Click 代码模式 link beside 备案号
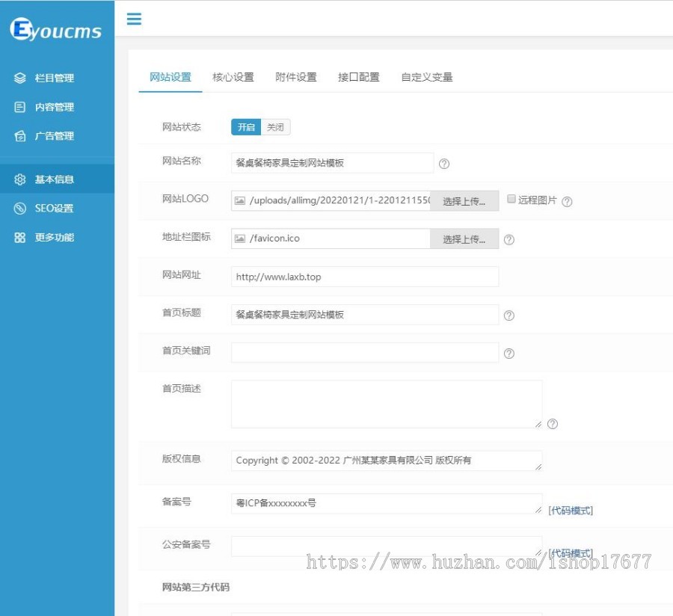 571,511
